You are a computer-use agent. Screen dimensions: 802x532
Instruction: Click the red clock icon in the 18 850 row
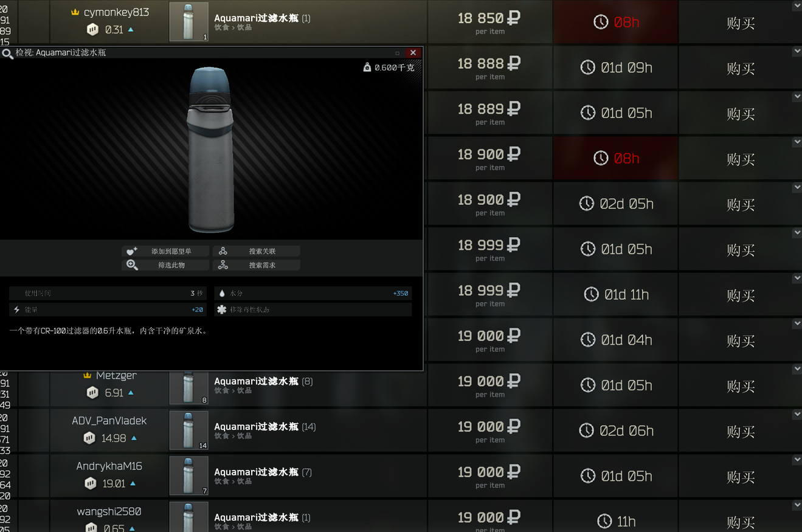(601, 22)
